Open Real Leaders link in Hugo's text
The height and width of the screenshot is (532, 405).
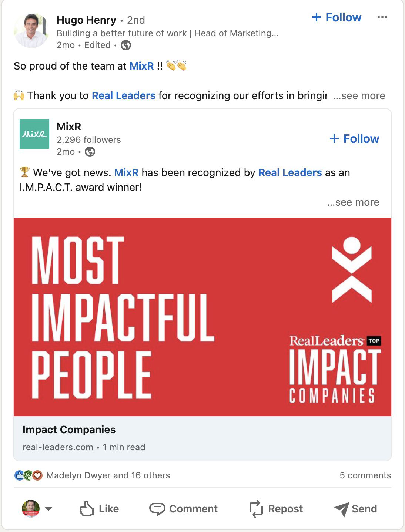tap(123, 96)
